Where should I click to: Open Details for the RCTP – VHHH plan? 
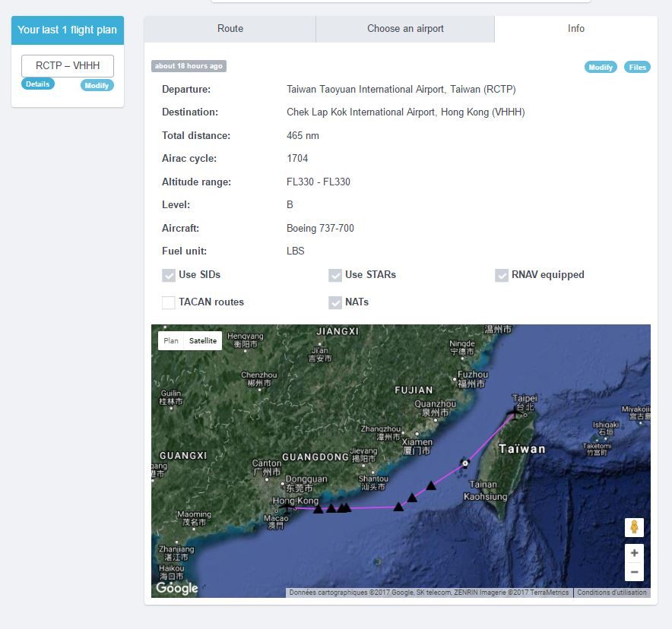pos(38,84)
